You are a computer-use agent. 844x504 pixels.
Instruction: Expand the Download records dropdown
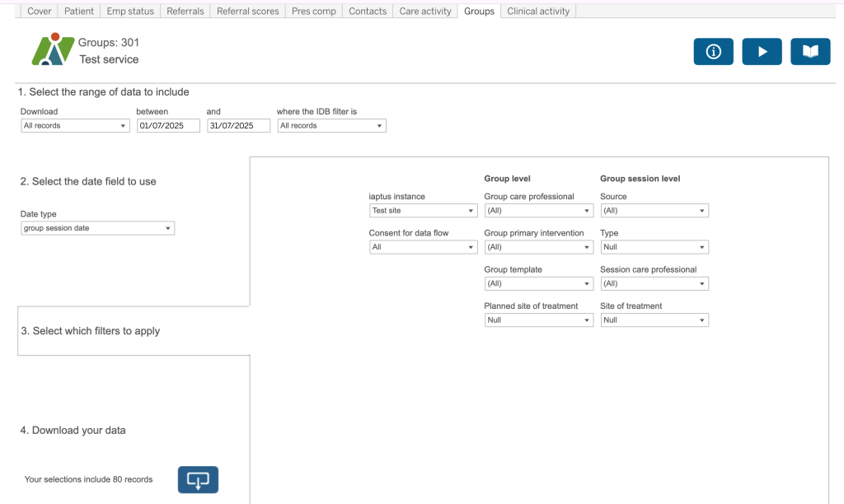tap(75, 126)
